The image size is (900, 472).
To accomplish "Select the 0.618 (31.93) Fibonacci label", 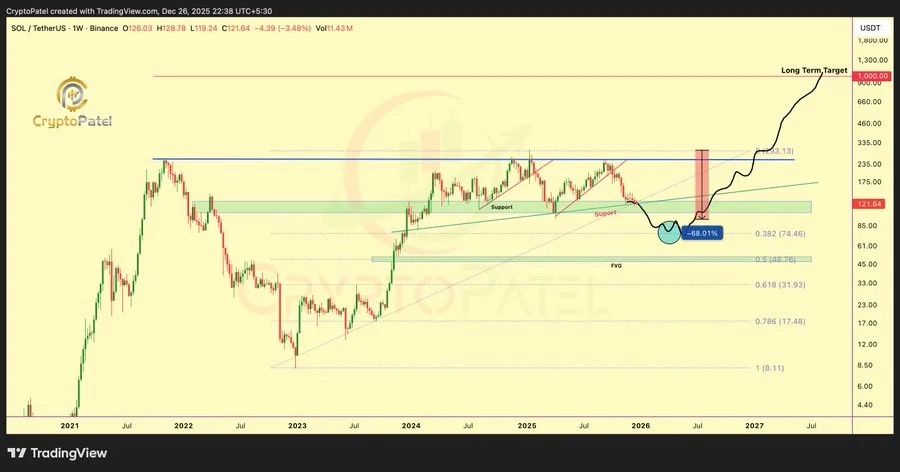I will (x=780, y=285).
